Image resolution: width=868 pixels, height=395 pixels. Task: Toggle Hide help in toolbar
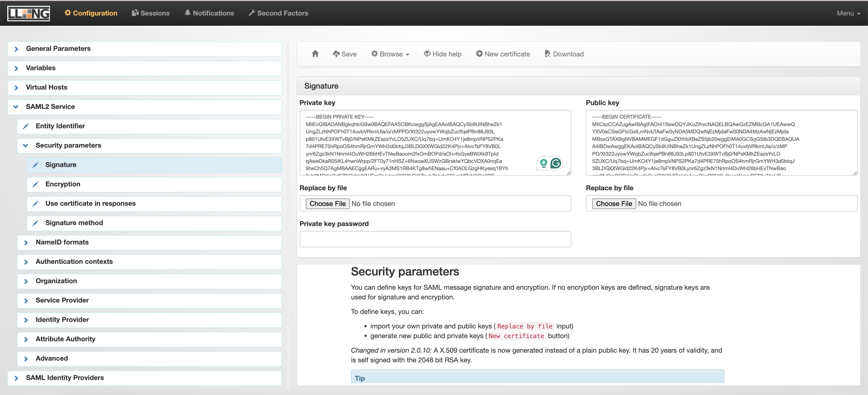(x=442, y=54)
